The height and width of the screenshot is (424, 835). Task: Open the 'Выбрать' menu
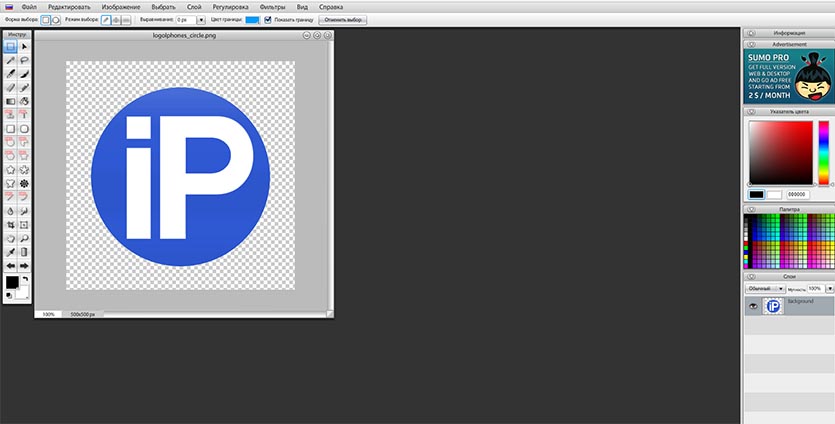[163, 7]
